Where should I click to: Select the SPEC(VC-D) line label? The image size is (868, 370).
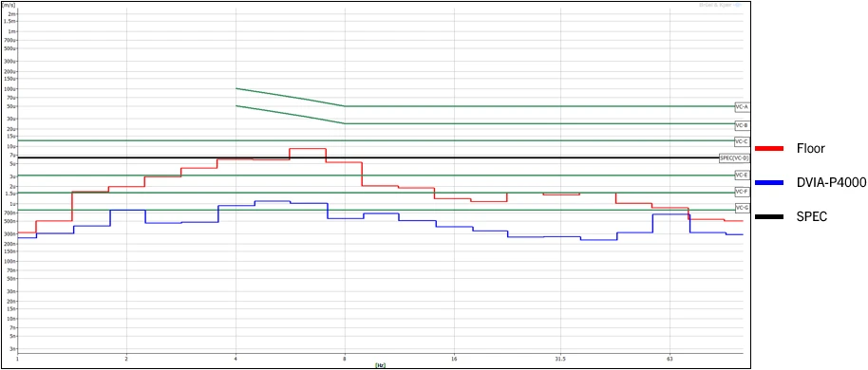(x=734, y=158)
